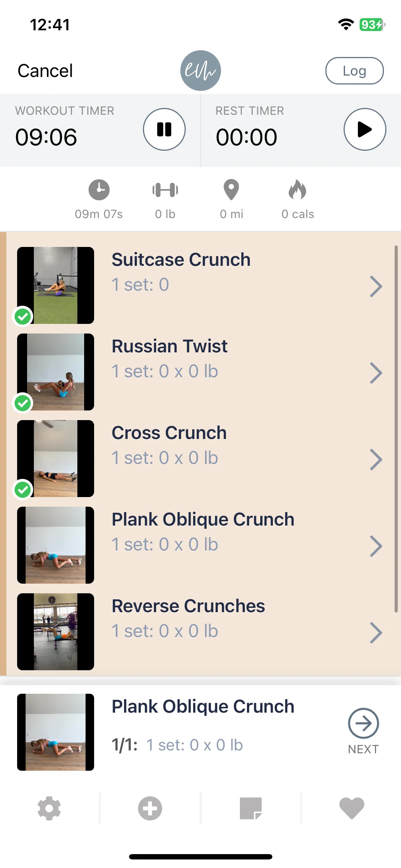Tap the location distance icon

231,190
